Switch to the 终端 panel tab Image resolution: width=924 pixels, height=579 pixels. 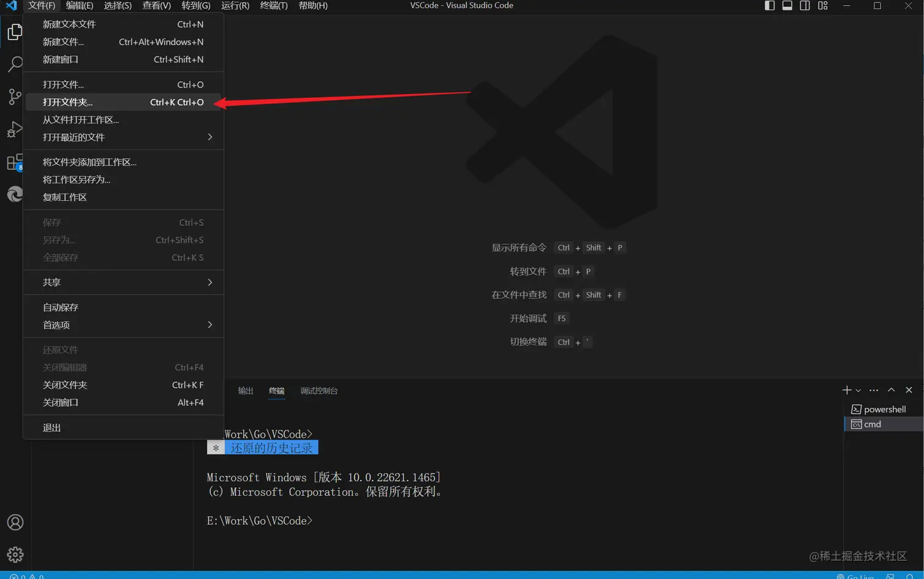277,391
